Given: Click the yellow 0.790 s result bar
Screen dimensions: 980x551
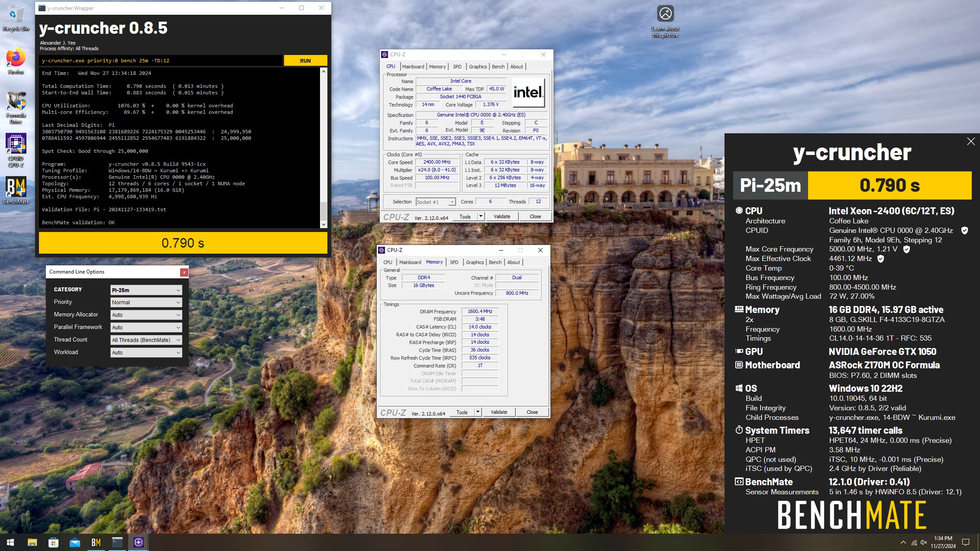Looking at the screenshot, I should [183, 243].
